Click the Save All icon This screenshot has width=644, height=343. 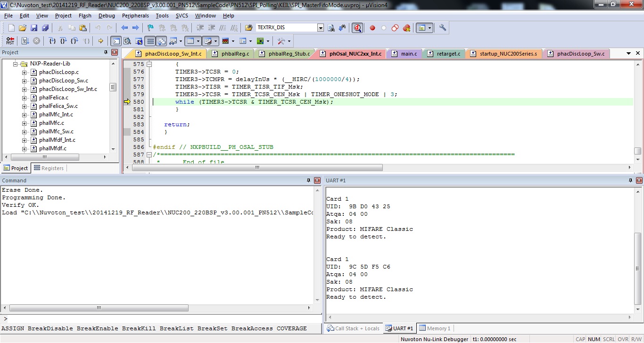[45, 28]
